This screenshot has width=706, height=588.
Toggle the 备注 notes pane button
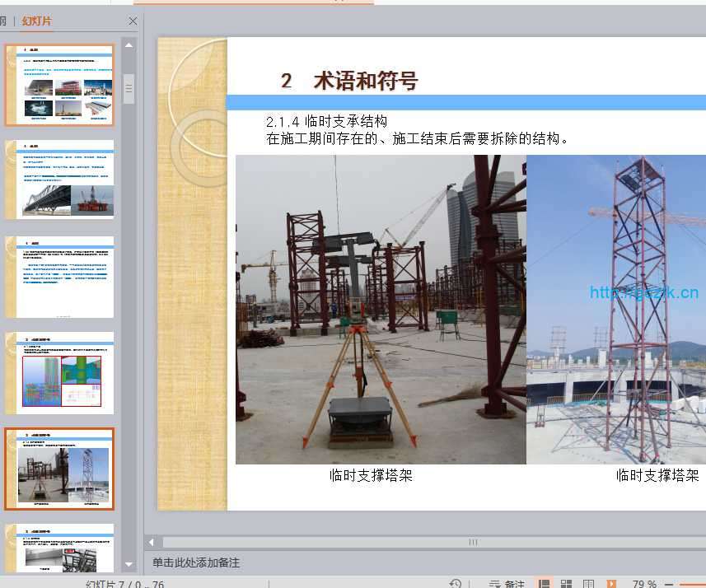click(x=506, y=584)
